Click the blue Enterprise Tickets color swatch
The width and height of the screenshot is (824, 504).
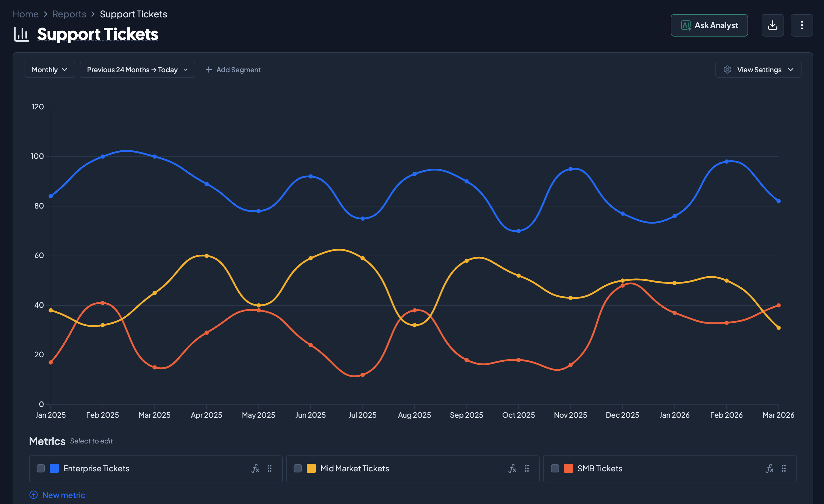click(x=54, y=469)
